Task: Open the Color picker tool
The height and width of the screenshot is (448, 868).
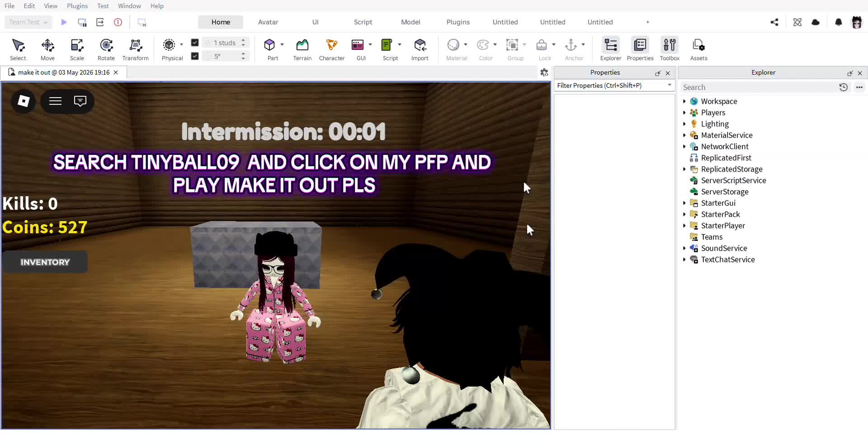Action: click(x=483, y=45)
